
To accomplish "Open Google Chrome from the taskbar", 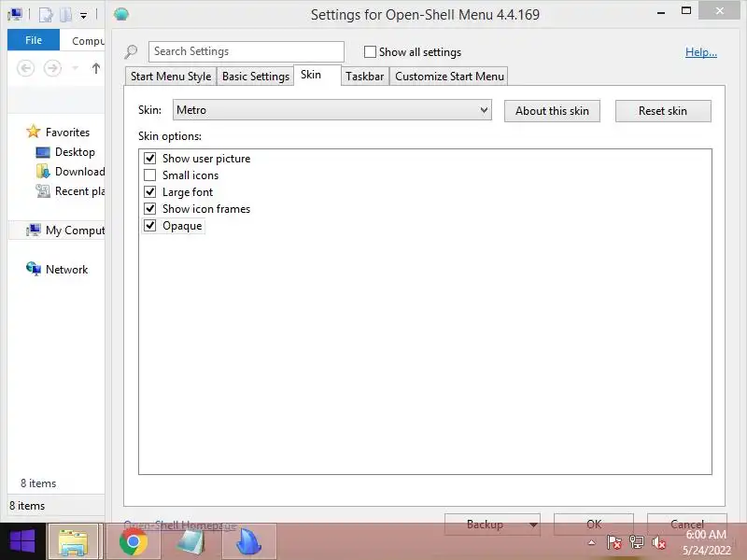I will click(134, 542).
